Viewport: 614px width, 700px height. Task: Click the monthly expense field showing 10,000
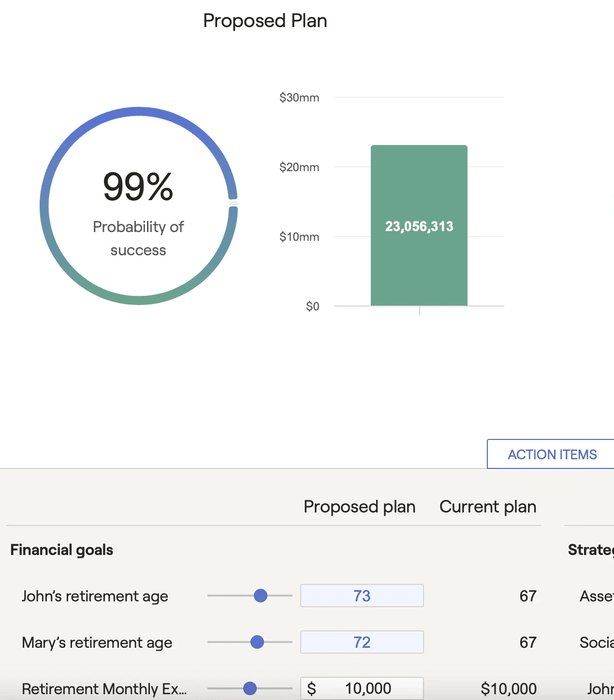point(367,688)
